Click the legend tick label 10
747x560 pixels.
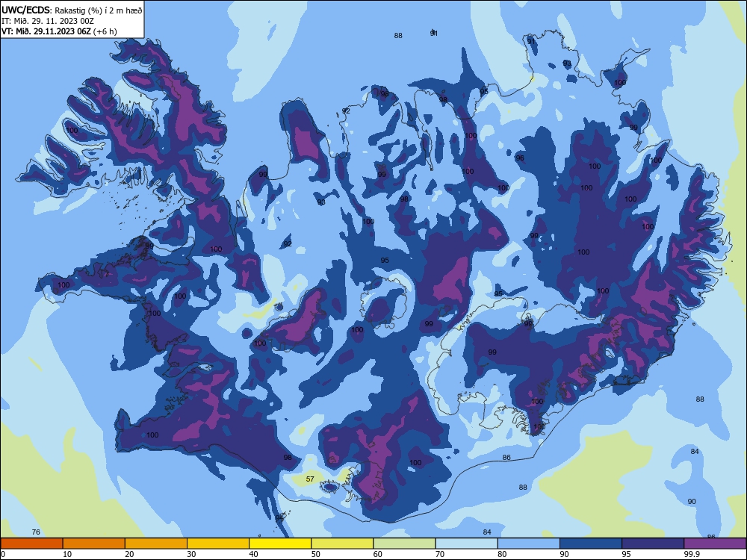[x=67, y=554]
